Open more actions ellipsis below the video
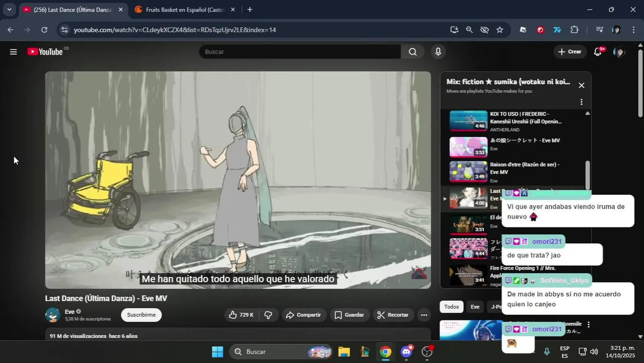 [x=424, y=315]
